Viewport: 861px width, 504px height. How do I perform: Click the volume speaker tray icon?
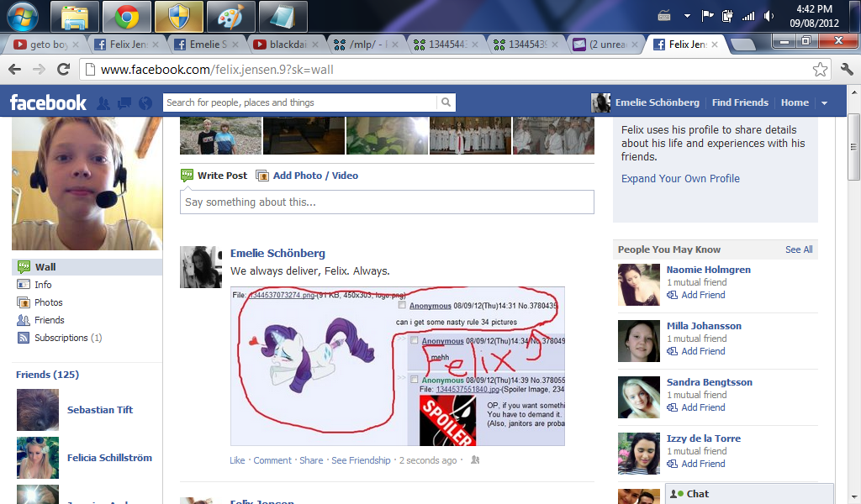click(x=769, y=16)
